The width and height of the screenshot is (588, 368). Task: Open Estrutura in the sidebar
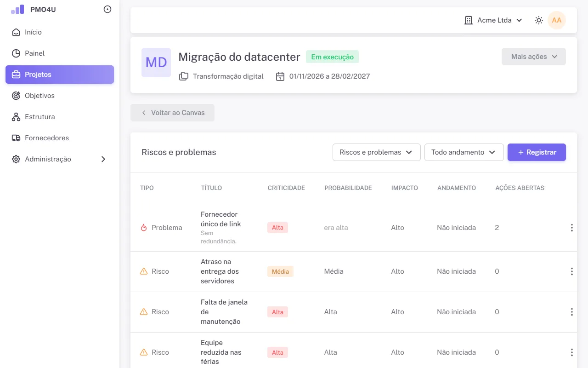pyautogui.click(x=60, y=117)
